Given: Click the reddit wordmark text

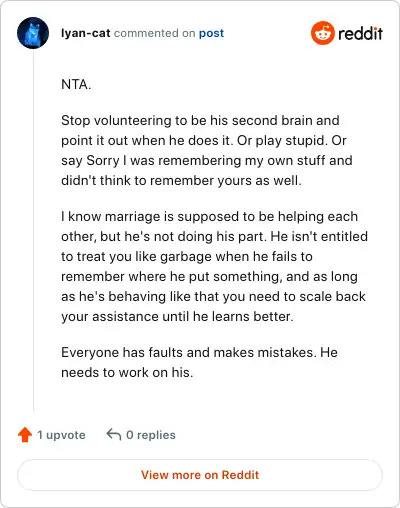Looking at the screenshot, I should (x=360, y=33).
